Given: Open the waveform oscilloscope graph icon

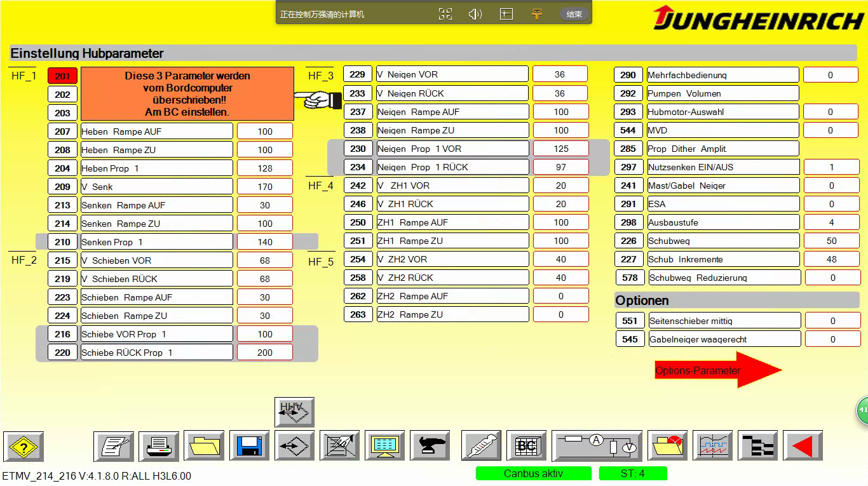Looking at the screenshot, I should [x=712, y=446].
